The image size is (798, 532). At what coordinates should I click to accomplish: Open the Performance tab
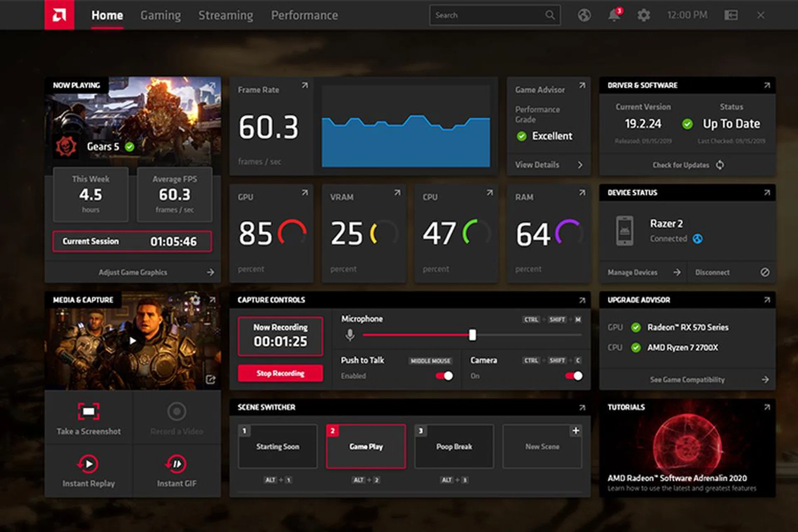[304, 15]
